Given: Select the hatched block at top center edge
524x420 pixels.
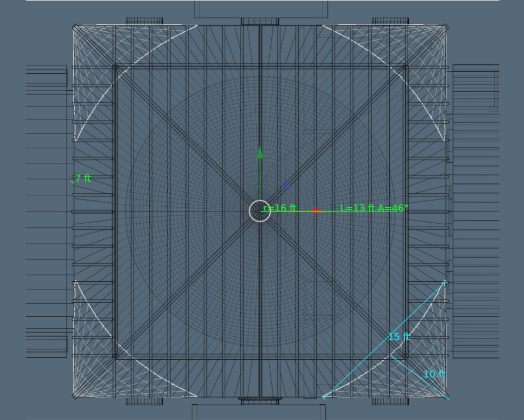Looking at the screenshot, I should point(260,21).
